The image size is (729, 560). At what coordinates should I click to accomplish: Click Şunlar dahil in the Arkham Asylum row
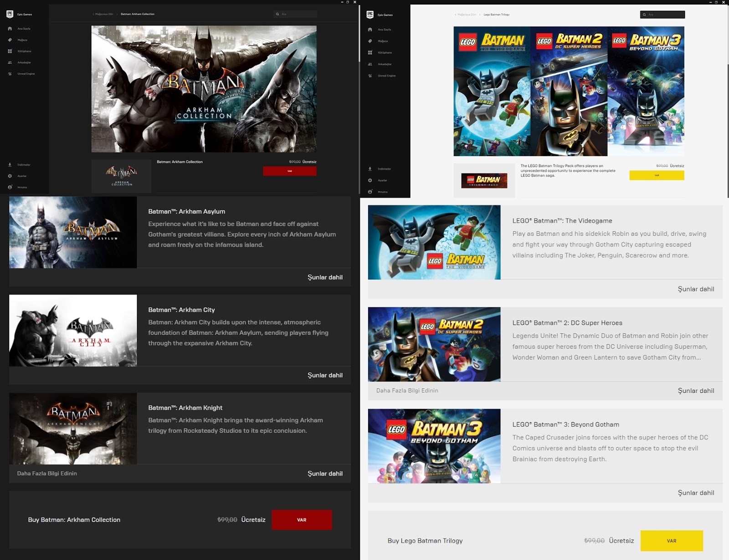(325, 277)
